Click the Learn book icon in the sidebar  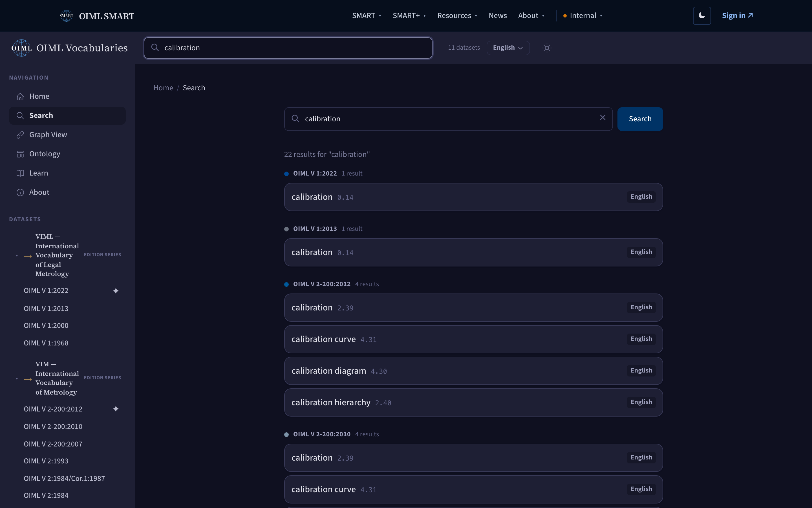(20, 173)
